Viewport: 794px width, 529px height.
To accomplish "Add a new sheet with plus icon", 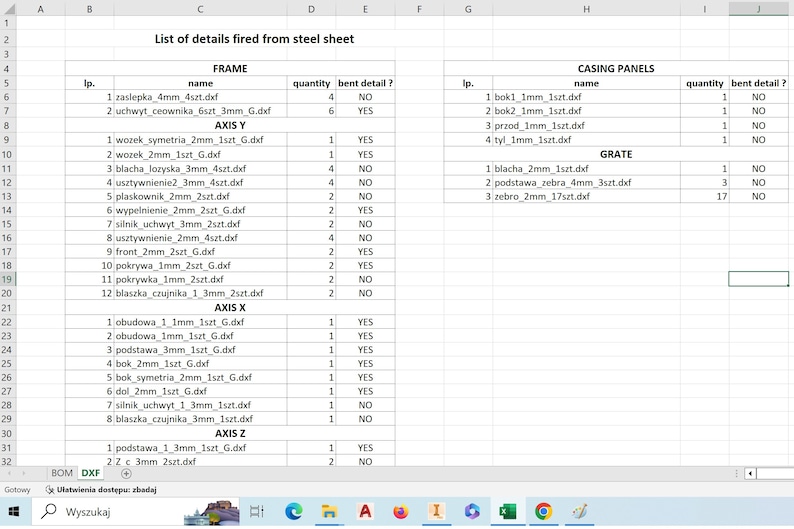I will (x=126, y=473).
